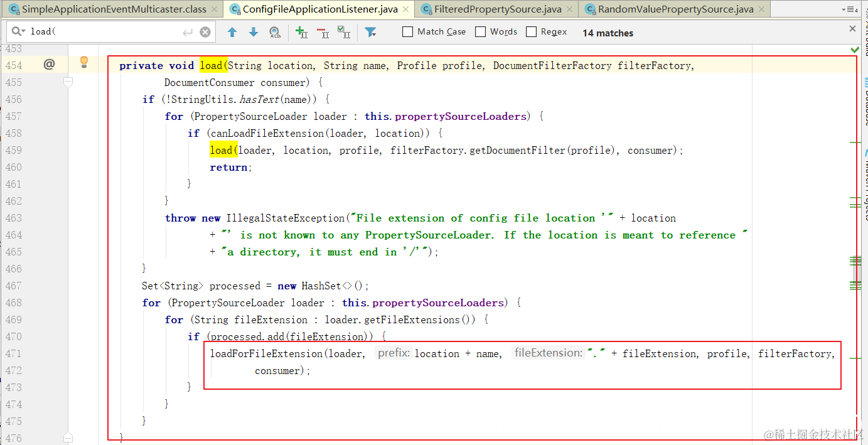Click the intention lightbulb on line 454

pyautogui.click(x=84, y=62)
